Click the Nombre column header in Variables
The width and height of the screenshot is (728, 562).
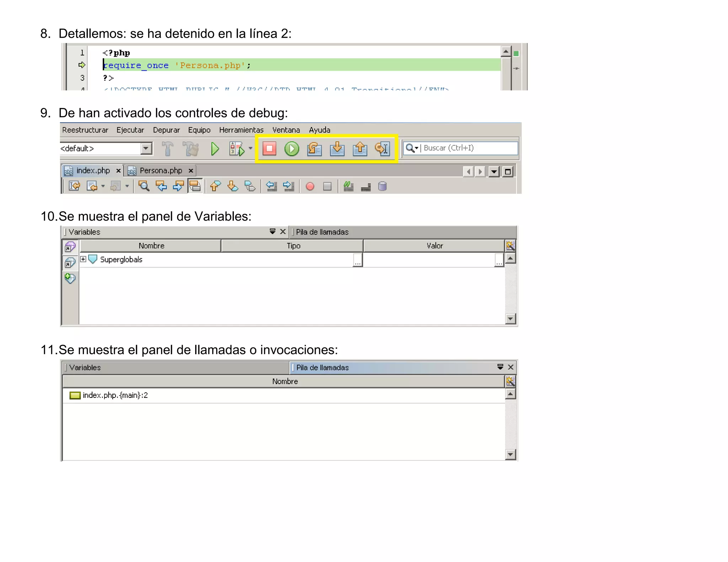(x=150, y=246)
